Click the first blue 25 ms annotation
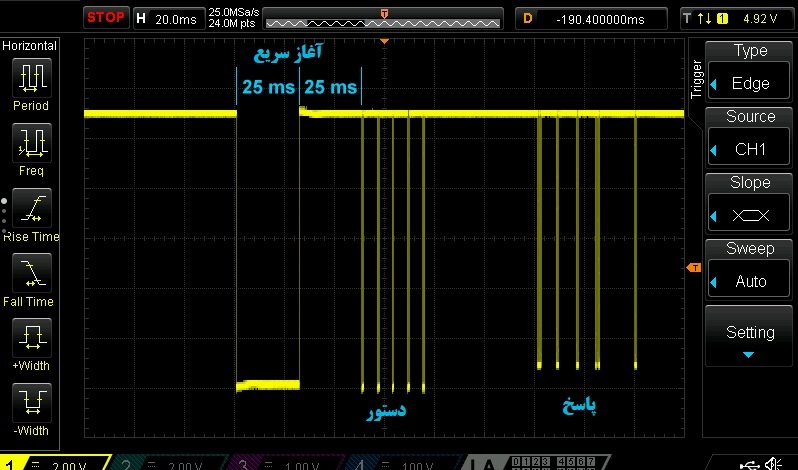The image size is (798, 470). pos(268,87)
